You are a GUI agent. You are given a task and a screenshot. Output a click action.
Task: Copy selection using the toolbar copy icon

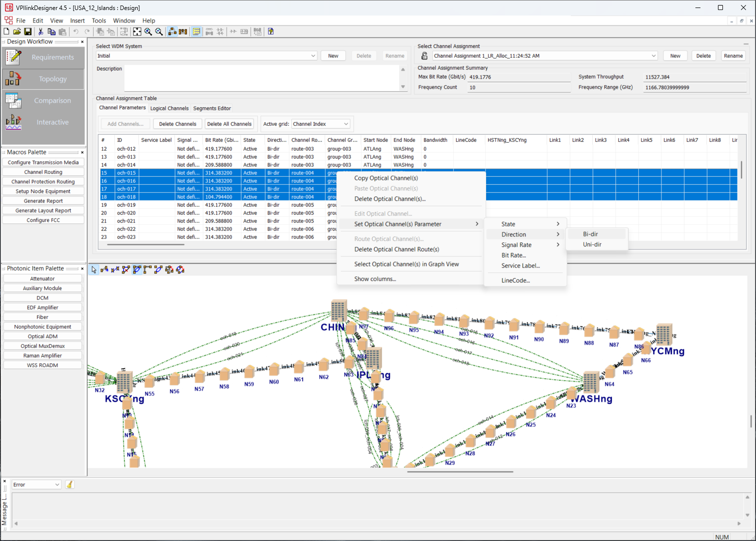[x=51, y=32]
